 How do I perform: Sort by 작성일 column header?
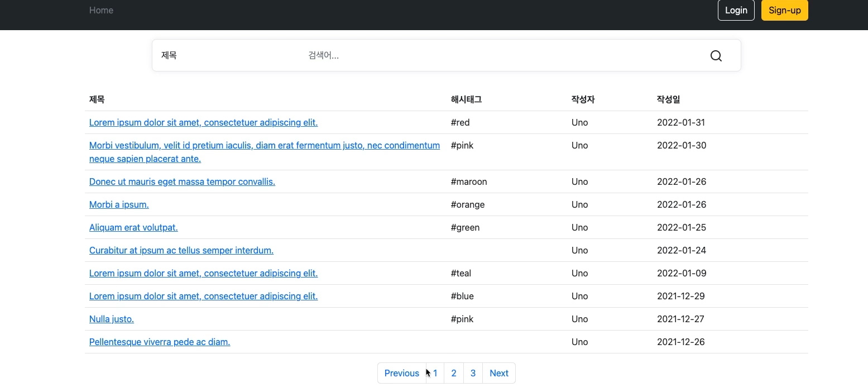pos(668,99)
